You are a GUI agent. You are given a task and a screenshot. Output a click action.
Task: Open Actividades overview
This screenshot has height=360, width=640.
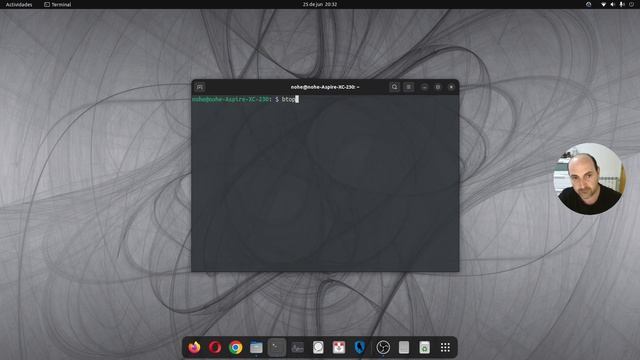(19, 4)
